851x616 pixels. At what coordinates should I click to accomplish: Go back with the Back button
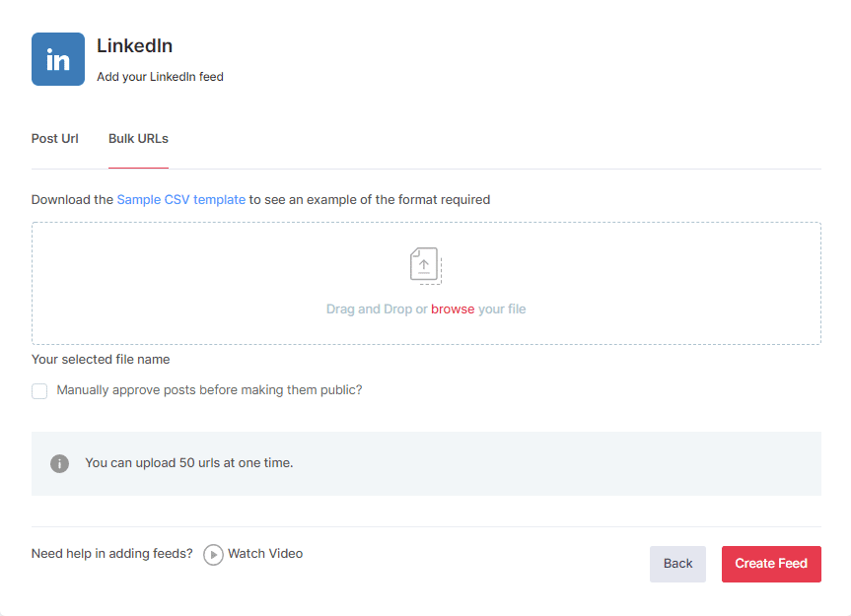coord(677,564)
